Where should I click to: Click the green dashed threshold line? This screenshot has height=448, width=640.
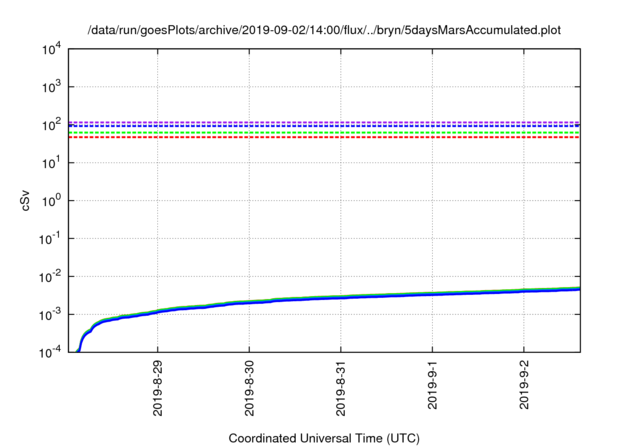[324, 133]
